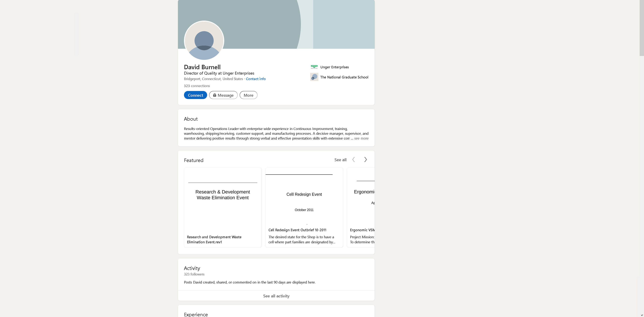Screen dimensions: 644x317
Task: Click the lock icon on Message button
Action: click(214, 95)
